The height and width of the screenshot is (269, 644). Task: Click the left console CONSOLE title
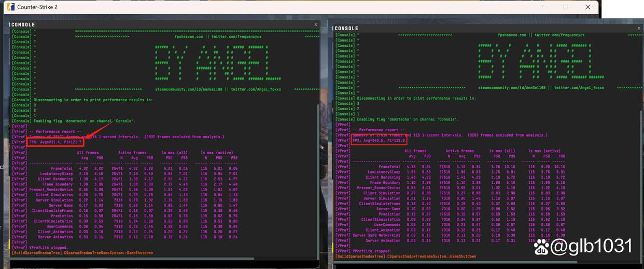23,24
